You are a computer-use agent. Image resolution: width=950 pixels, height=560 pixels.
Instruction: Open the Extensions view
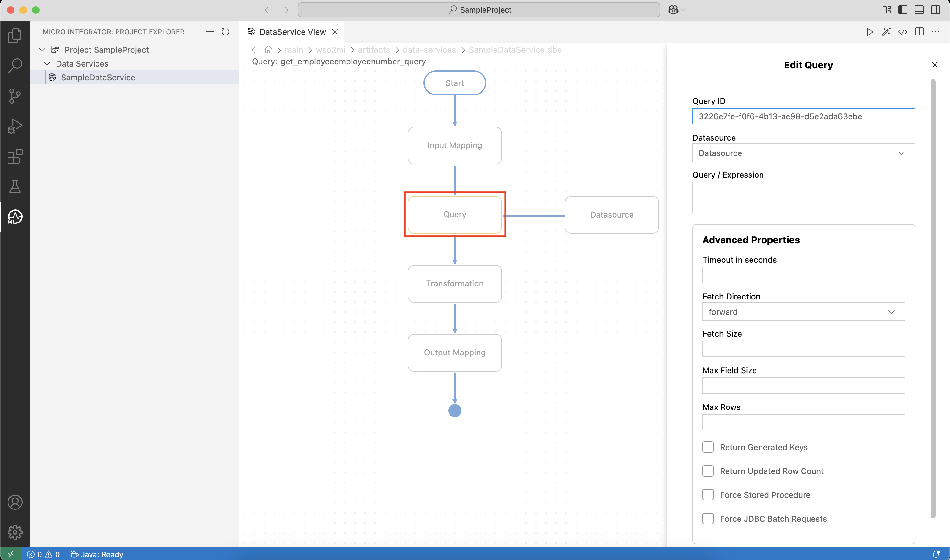pyautogui.click(x=15, y=157)
